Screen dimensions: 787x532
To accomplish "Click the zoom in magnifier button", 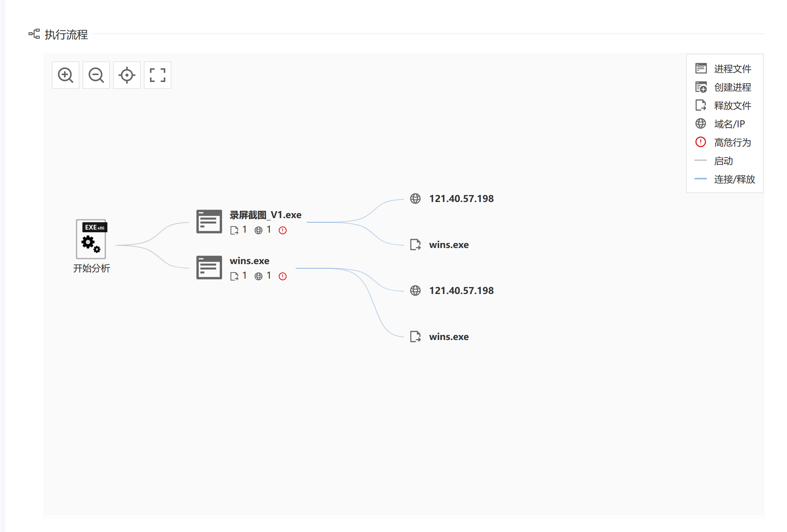I will tap(66, 75).
